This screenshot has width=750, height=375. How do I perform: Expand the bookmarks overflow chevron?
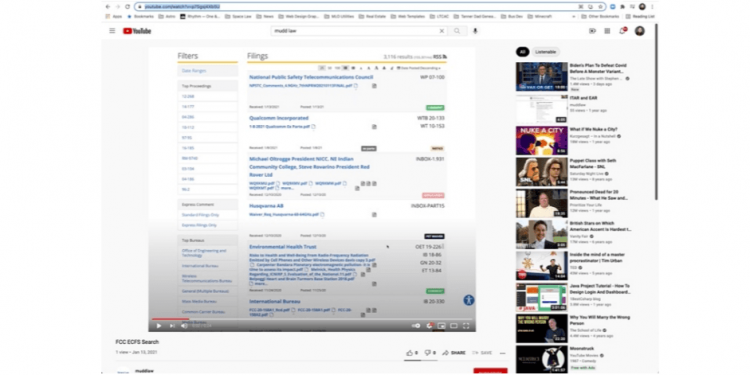pos(574,16)
